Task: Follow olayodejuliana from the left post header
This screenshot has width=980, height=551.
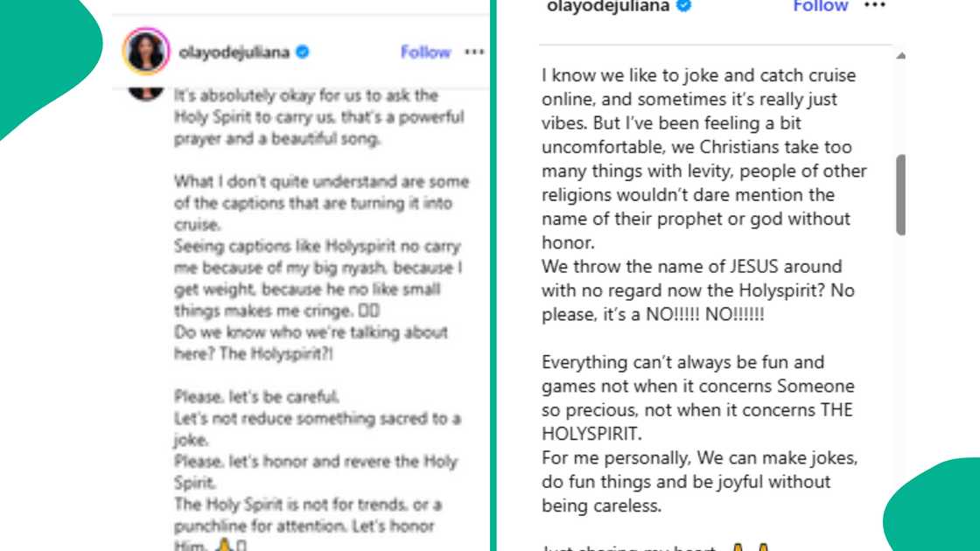Action: [x=425, y=52]
